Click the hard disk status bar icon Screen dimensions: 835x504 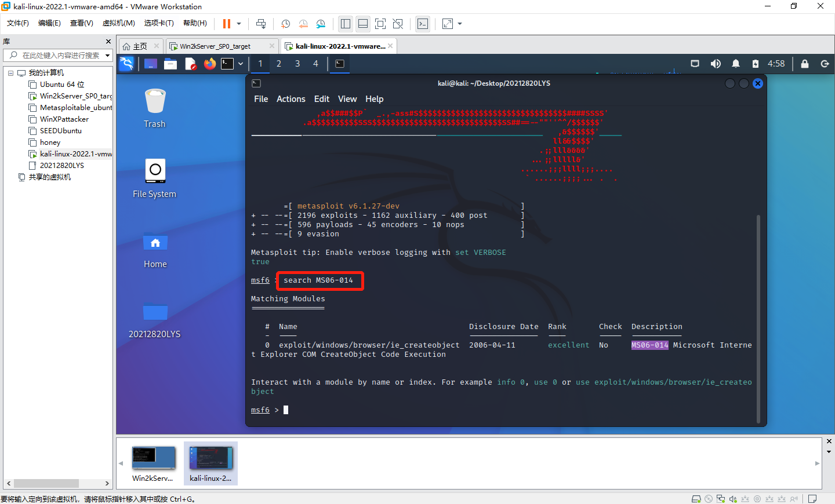[696, 499]
